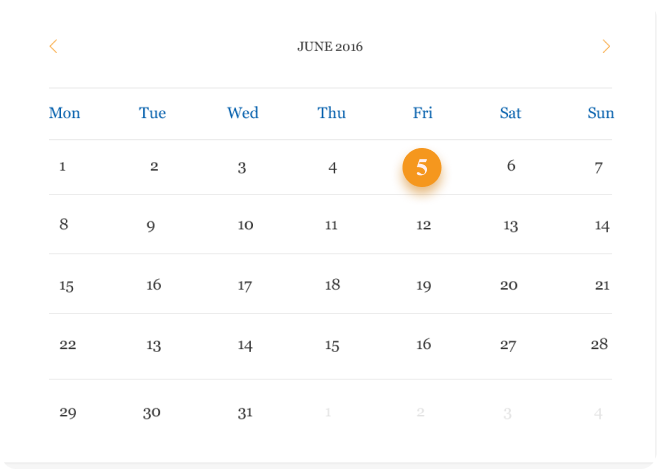657x469 pixels.
Task: Choose date 18 under Thu
Action: [x=332, y=285]
